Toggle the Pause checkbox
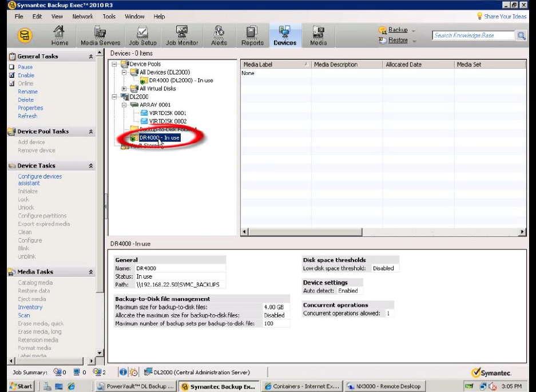Image resolution: width=536 pixels, height=392 pixels. (x=12, y=67)
